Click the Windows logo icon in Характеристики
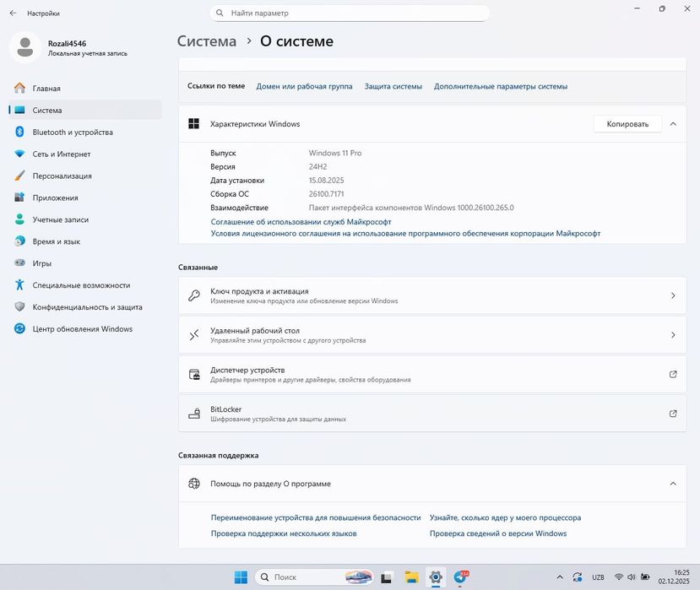700x590 pixels. click(x=193, y=123)
